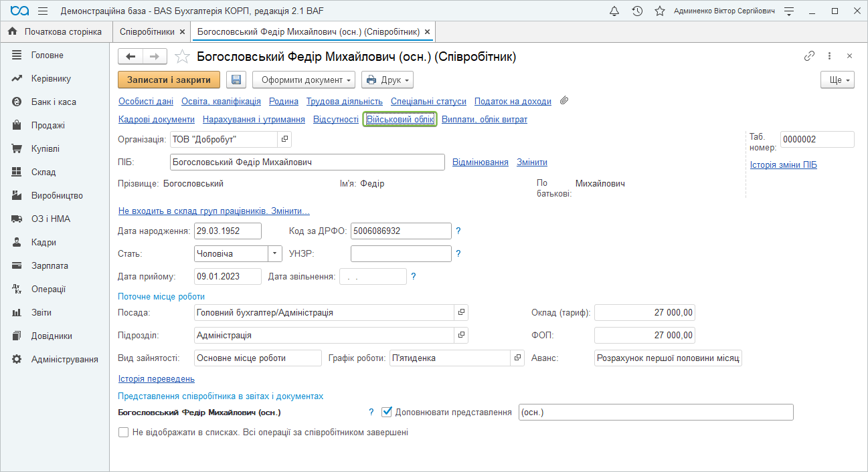Open the Зарплата section in the sidebar
868x472 pixels.
pyautogui.click(x=50, y=265)
